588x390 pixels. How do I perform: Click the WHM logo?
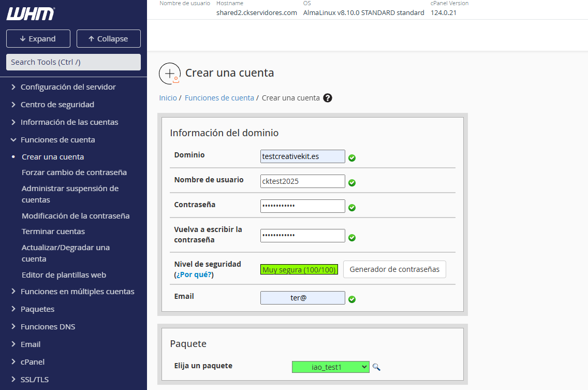(31, 14)
